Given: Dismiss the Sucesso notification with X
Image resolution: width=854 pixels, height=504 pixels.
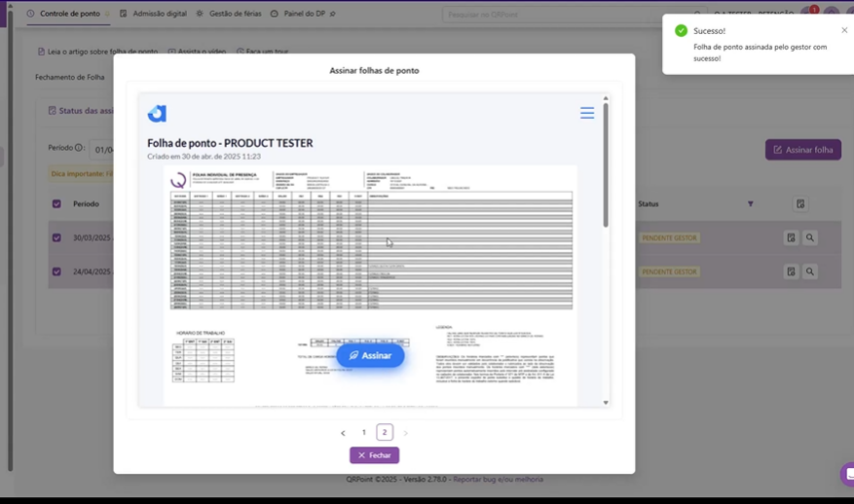Looking at the screenshot, I should point(843,30).
